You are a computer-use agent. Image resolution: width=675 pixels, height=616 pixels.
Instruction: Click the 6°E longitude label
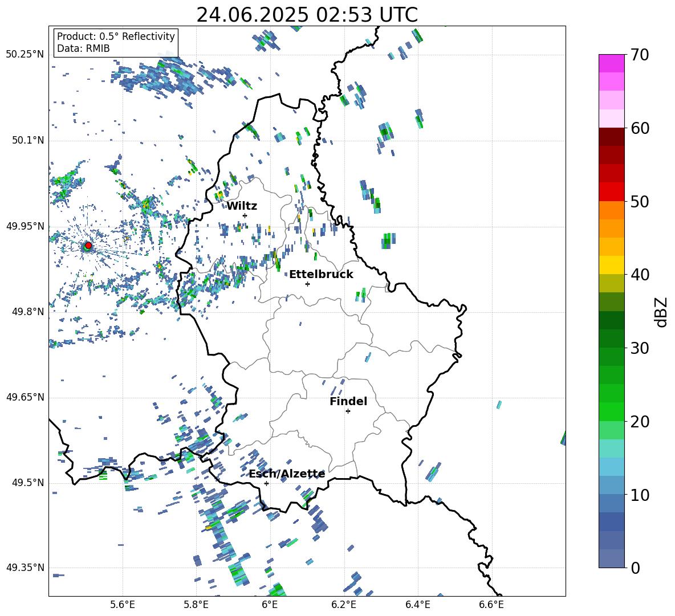pyautogui.click(x=270, y=605)
